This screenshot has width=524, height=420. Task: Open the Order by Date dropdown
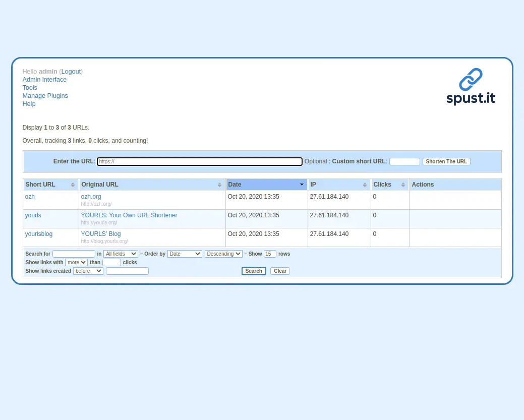coord(185,254)
